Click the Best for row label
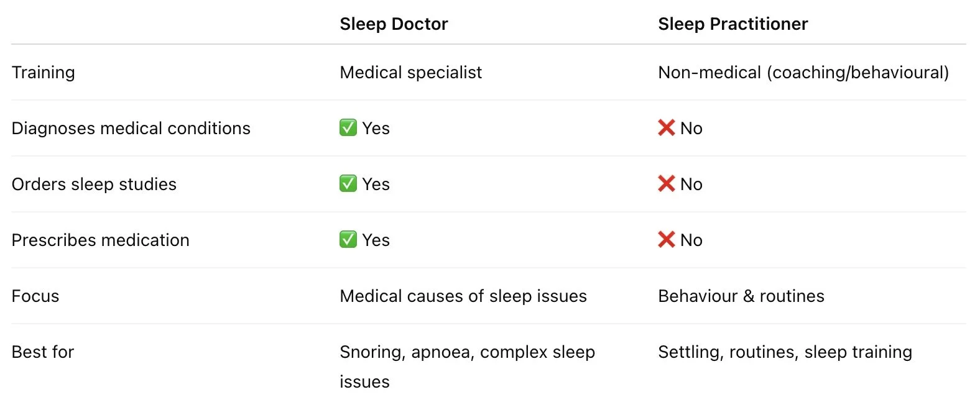 click(42, 352)
